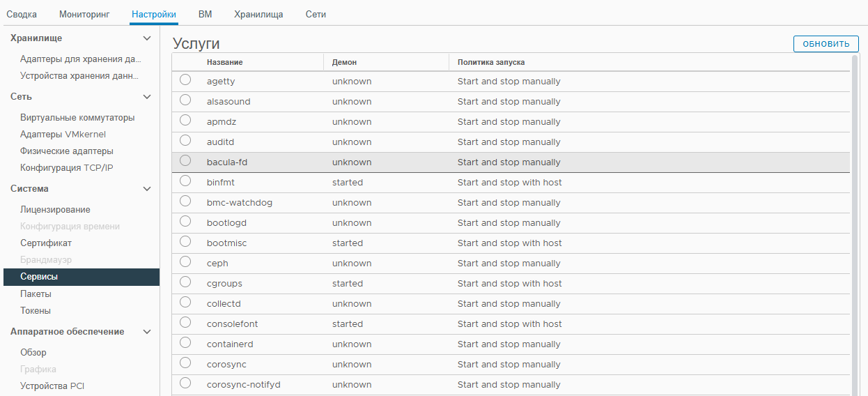Click 'started' status in cgroups row
868x396 pixels.
point(348,284)
